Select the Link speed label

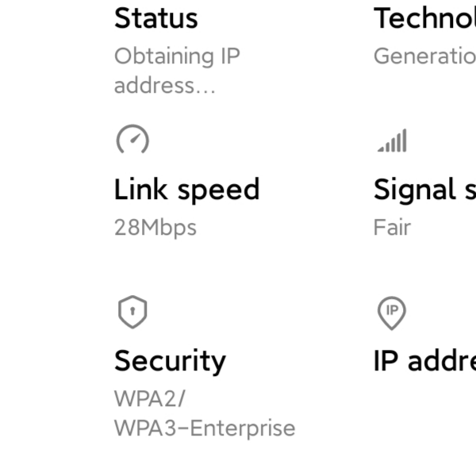point(186,190)
